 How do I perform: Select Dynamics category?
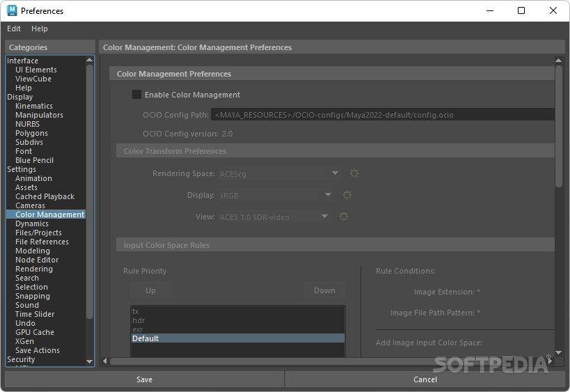click(x=31, y=224)
